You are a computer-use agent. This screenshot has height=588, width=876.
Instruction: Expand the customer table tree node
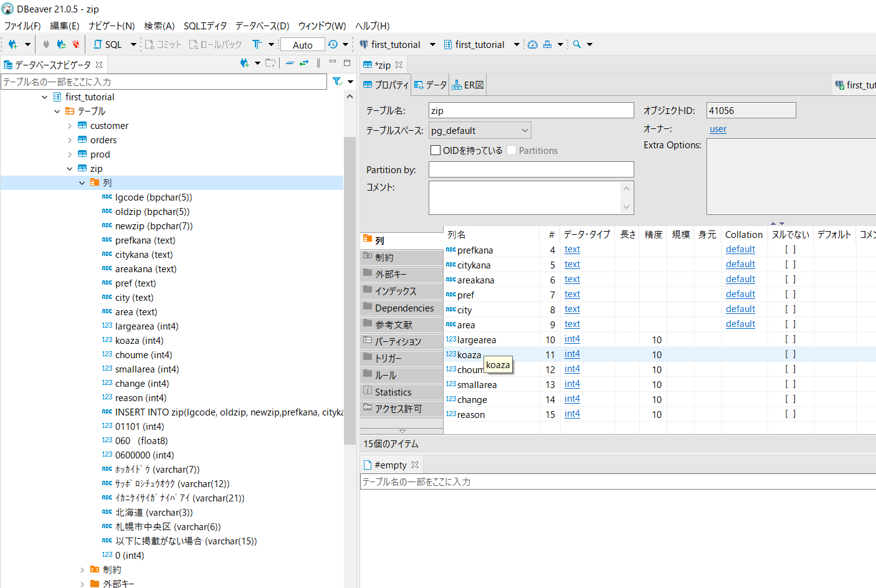coord(70,126)
